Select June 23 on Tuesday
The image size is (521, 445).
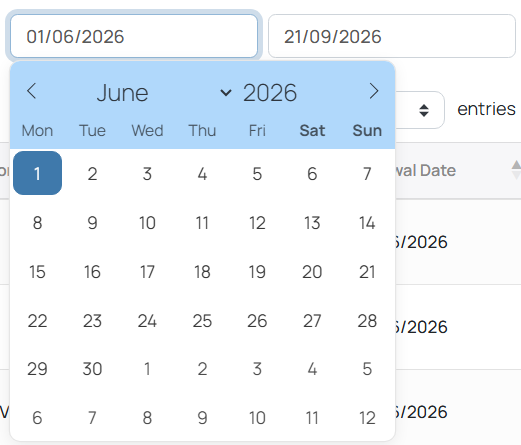pos(92,321)
